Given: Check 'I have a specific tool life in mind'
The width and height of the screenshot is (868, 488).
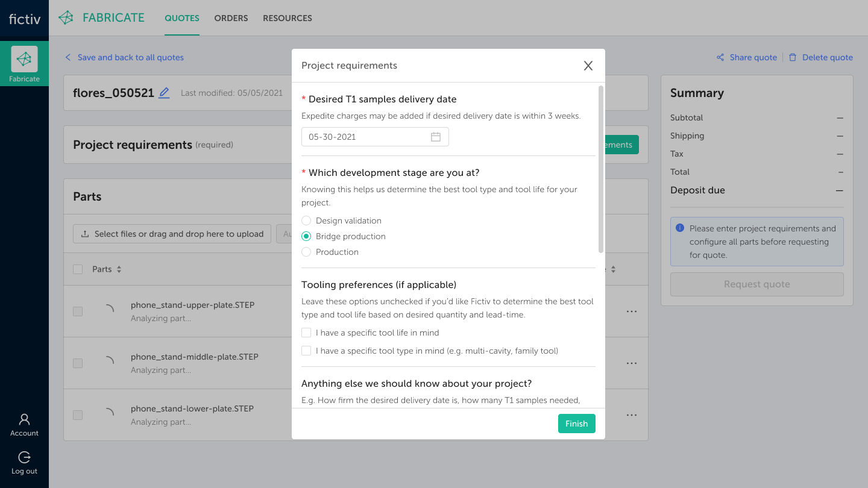Looking at the screenshot, I should point(306,333).
